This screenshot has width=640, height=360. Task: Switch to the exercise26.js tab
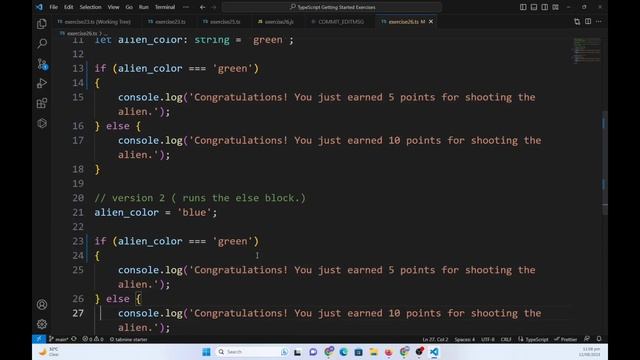tap(276, 22)
